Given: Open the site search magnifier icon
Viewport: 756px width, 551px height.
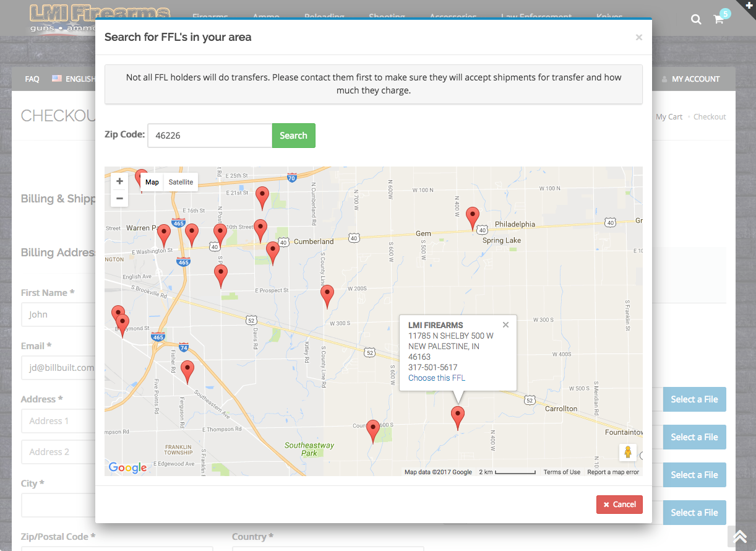Looking at the screenshot, I should click(696, 19).
